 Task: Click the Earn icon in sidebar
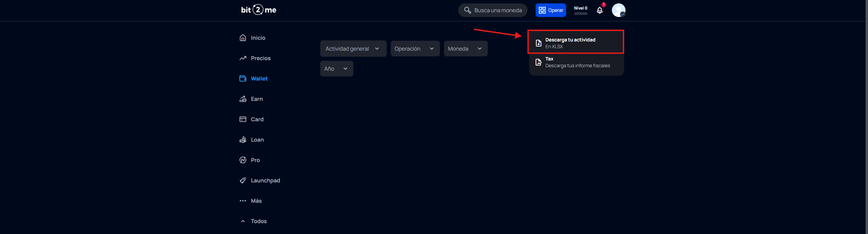243,99
